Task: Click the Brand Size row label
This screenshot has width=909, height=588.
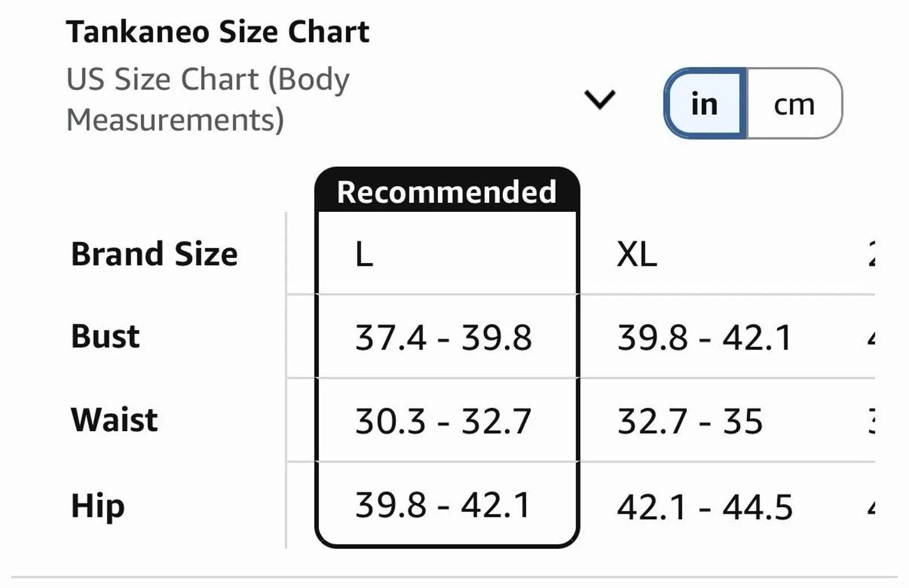Action: pyautogui.click(x=154, y=254)
